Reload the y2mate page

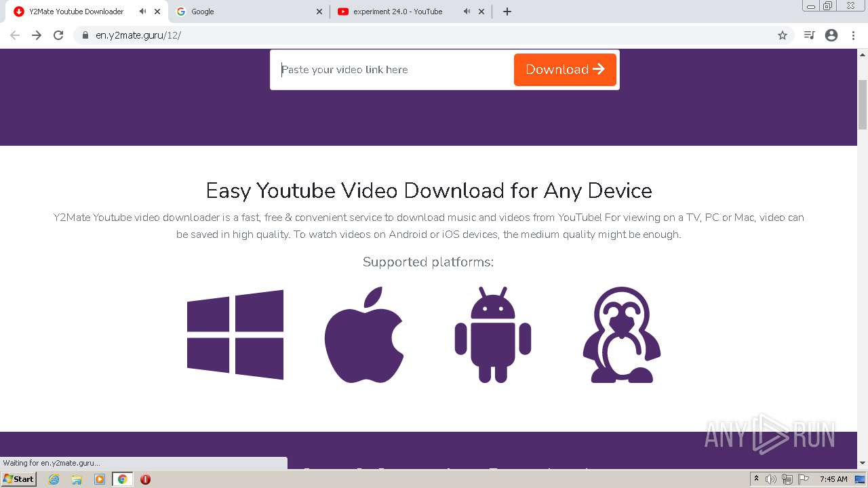(58, 35)
